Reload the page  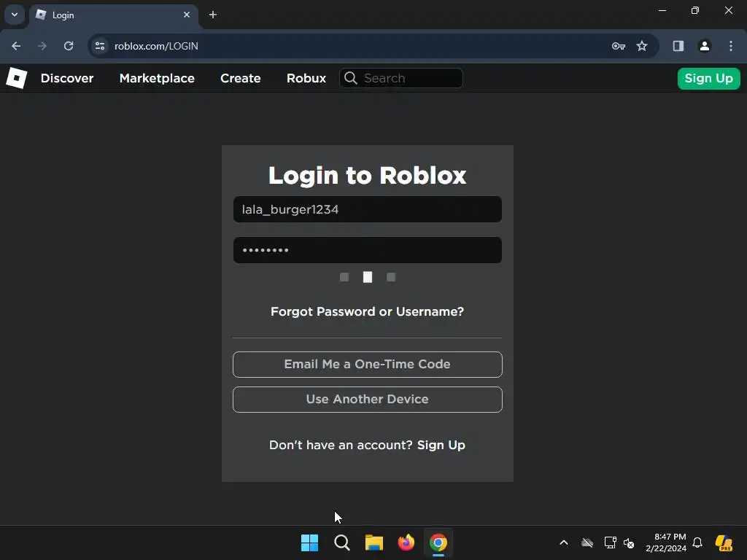pyautogui.click(x=69, y=46)
